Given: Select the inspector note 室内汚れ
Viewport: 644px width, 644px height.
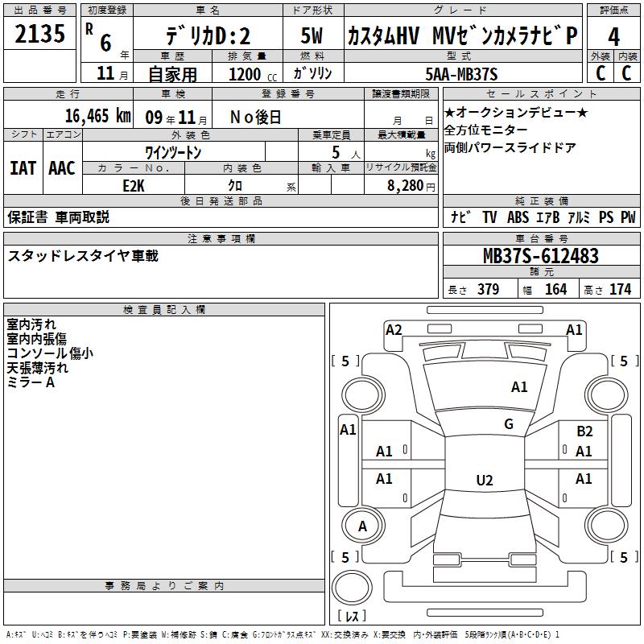Looking at the screenshot, I should coord(31,324).
